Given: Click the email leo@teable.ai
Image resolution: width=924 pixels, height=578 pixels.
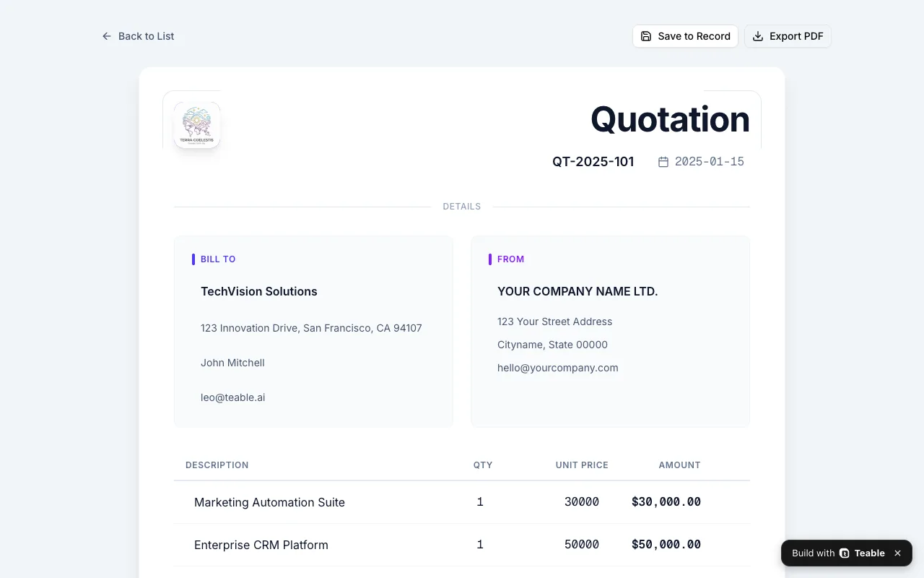Looking at the screenshot, I should 232,397.
